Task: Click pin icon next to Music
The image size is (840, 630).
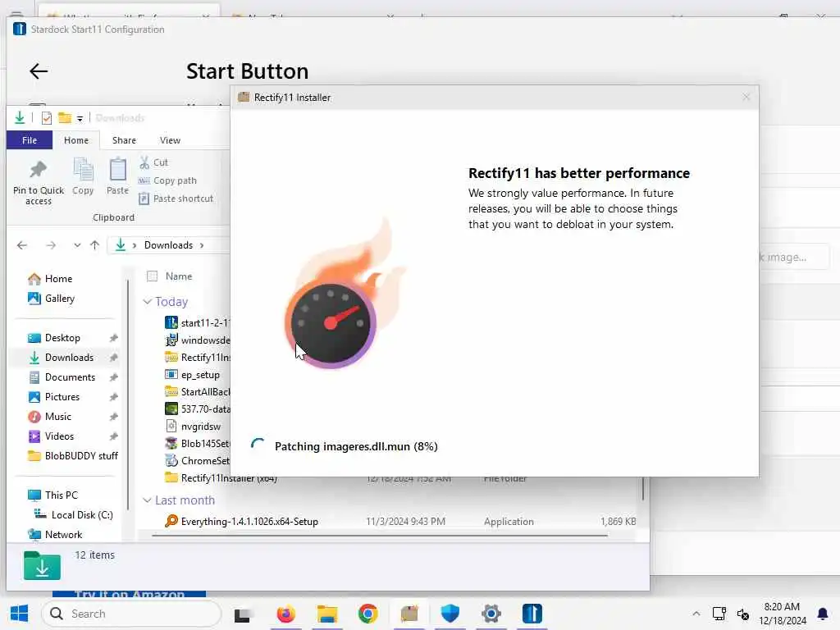Action: pos(113,417)
